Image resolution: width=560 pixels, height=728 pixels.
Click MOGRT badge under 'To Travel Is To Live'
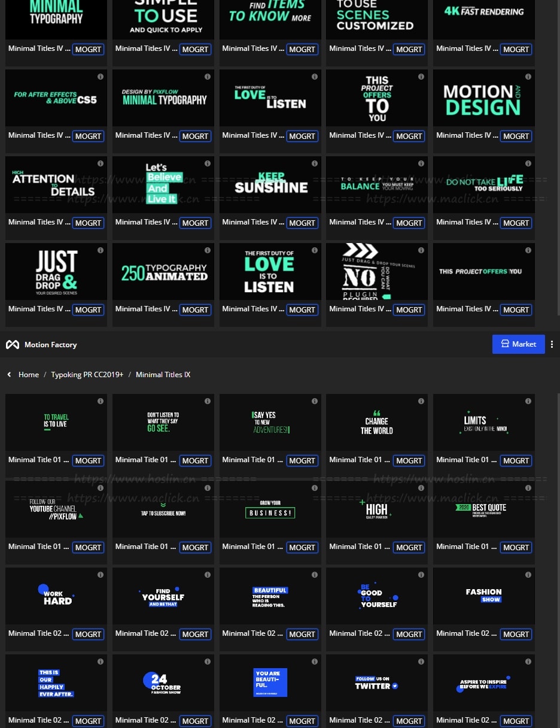click(88, 460)
